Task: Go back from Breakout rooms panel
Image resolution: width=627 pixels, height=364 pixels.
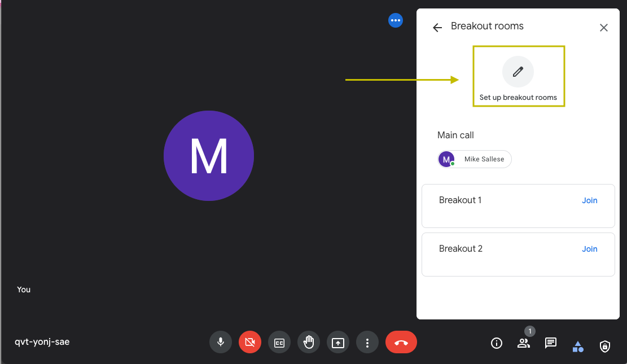Action: click(x=437, y=27)
